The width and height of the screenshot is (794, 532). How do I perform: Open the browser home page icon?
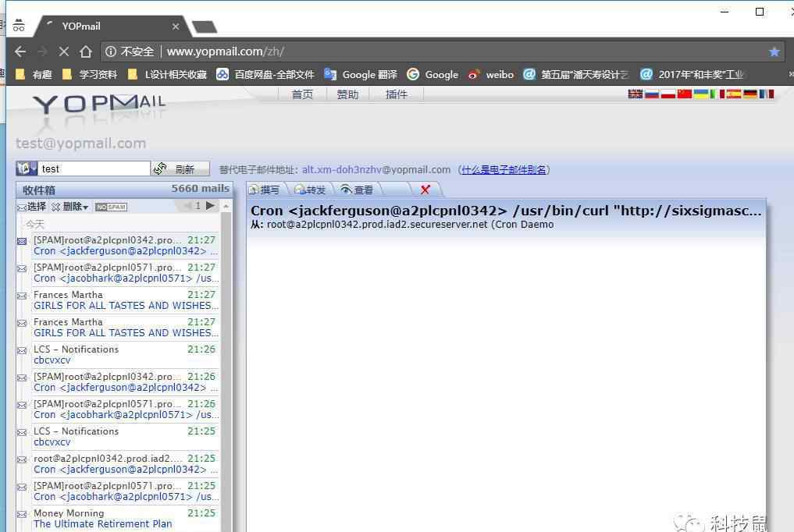(x=86, y=51)
